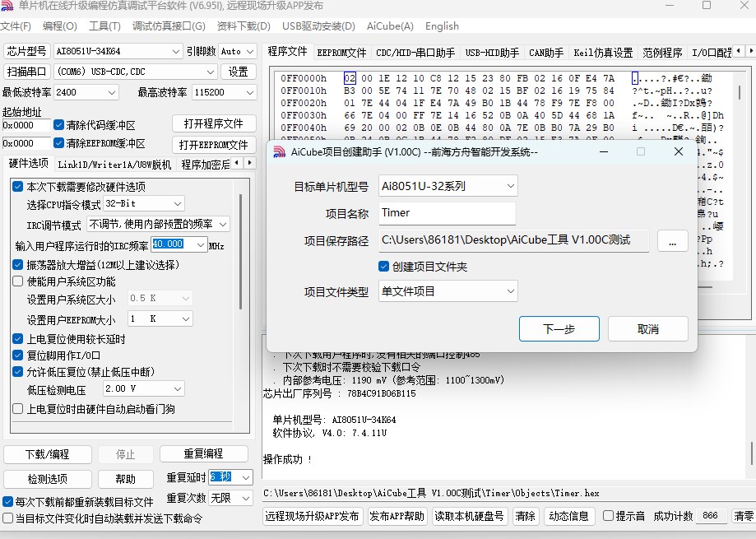
Task: Open COM6 USB-CDC serial port dropdown
Action: tap(135, 72)
